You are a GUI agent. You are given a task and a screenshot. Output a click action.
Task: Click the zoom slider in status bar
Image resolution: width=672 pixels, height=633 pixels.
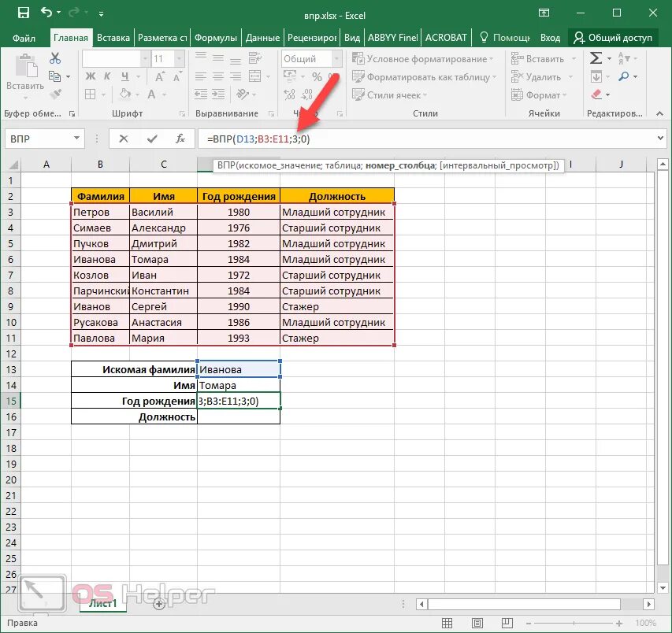(574, 623)
